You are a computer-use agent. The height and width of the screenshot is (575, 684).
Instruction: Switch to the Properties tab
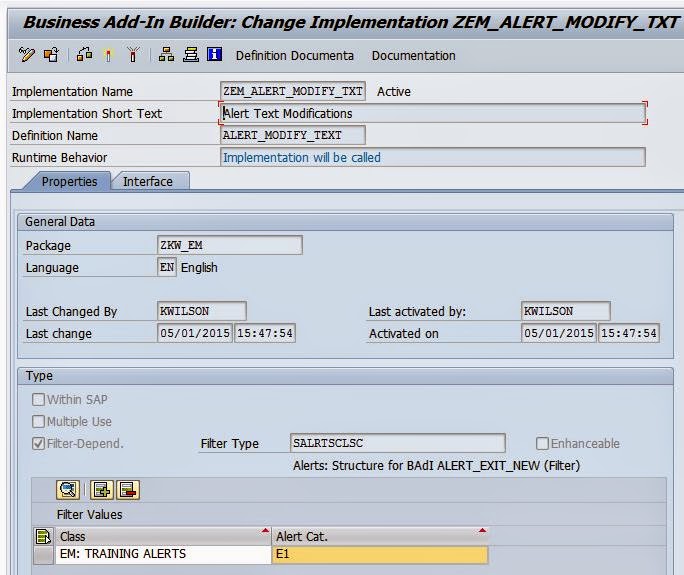(x=69, y=181)
